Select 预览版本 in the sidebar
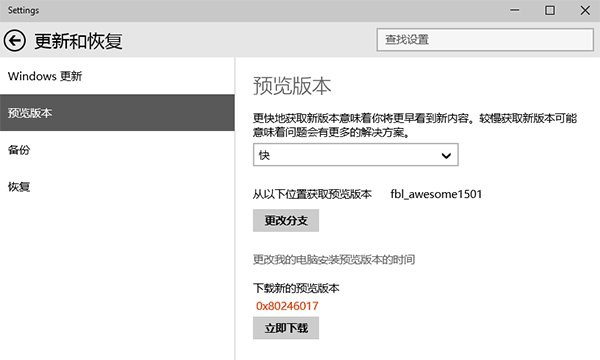 (117, 113)
